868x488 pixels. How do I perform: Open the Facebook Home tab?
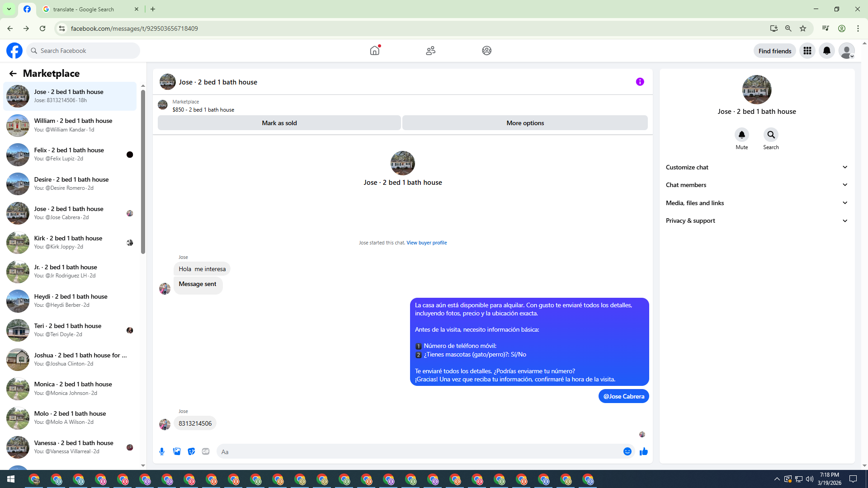pos(374,51)
